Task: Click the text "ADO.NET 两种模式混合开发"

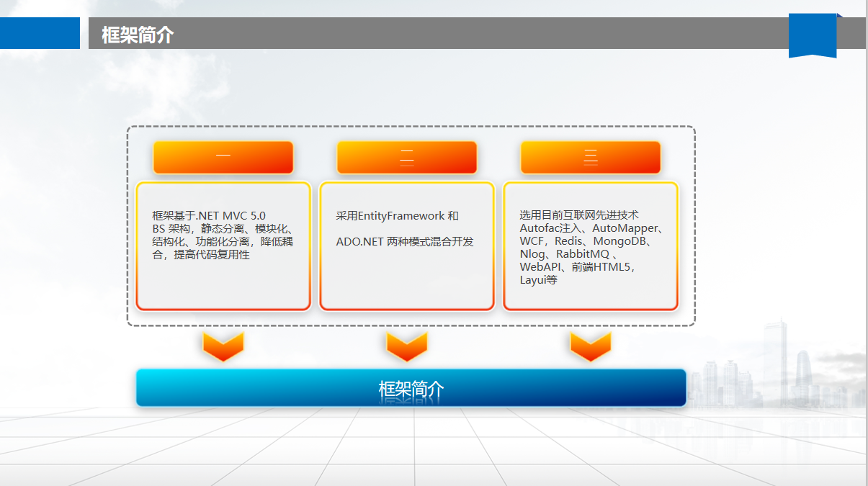Action: [x=405, y=242]
